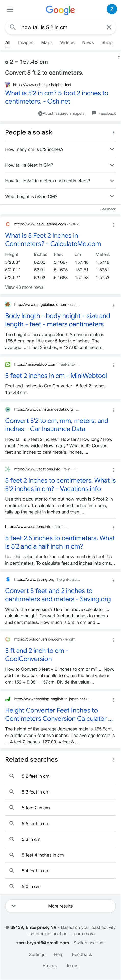The height and width of the screenshot is (980, 121).
Task: Open the Osh.net 'What is 5'2 in cm' link
Action: [x=56, y=97]
